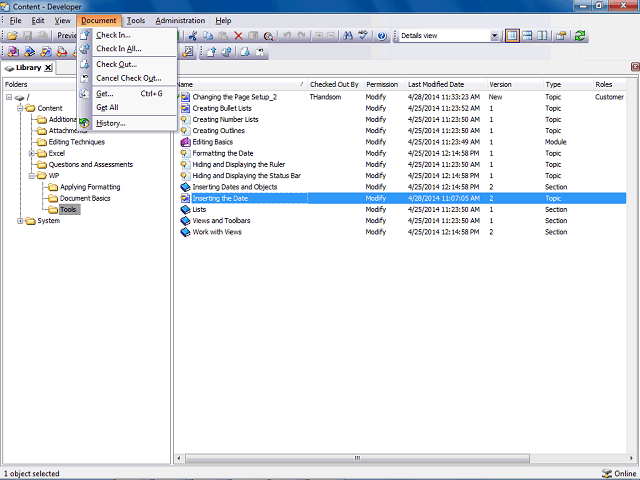Open the Tools menu
The width and height of the screenshot is (640, 480).
point(136,20)
